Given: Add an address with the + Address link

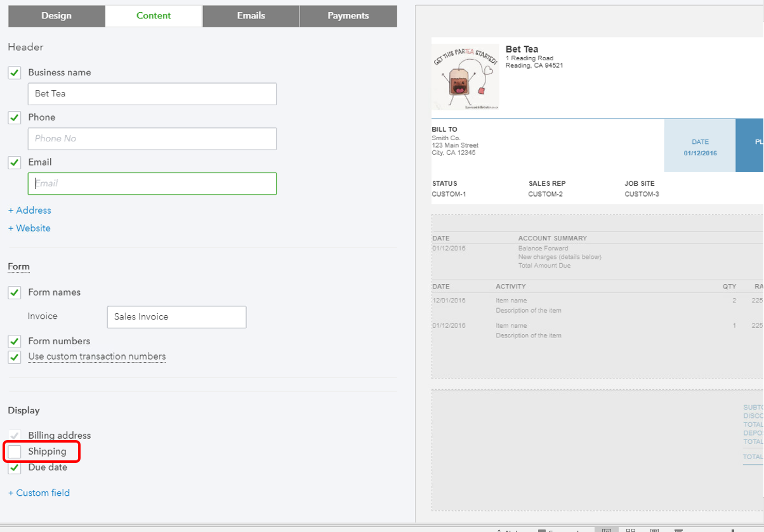Looking at the screenshot, I should tap(29, 210).
